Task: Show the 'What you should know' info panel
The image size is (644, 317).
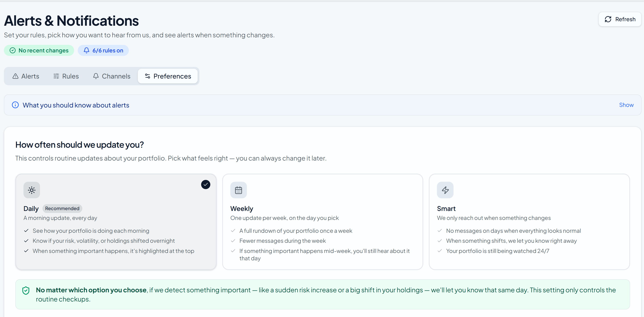Action: tap(626, 105)
